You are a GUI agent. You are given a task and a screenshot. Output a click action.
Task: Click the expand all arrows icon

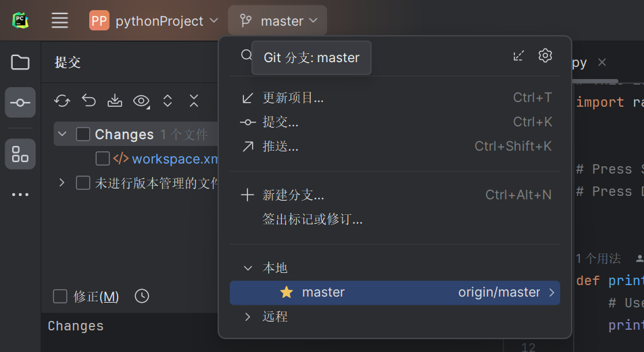click(x=168, y=101)
